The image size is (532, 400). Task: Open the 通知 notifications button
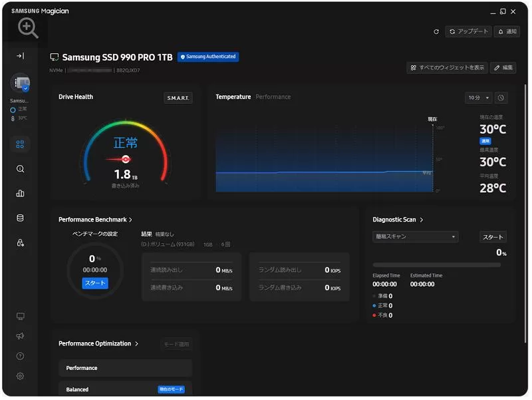(x=507, y=31)
